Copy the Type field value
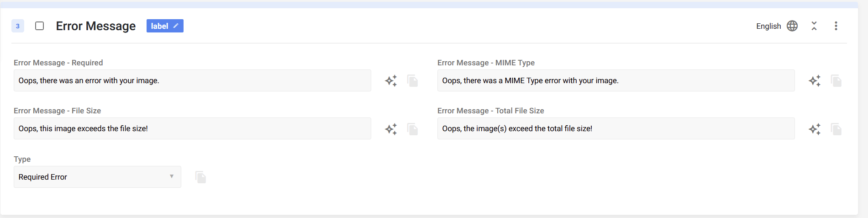The image size is (868, 218). 201,177
